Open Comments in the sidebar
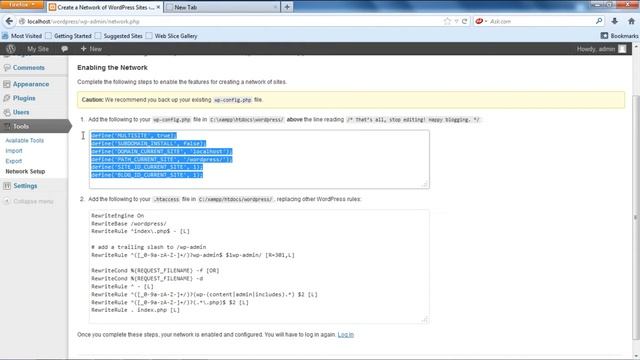The image size is (640, 360). (x=29, y=68)
